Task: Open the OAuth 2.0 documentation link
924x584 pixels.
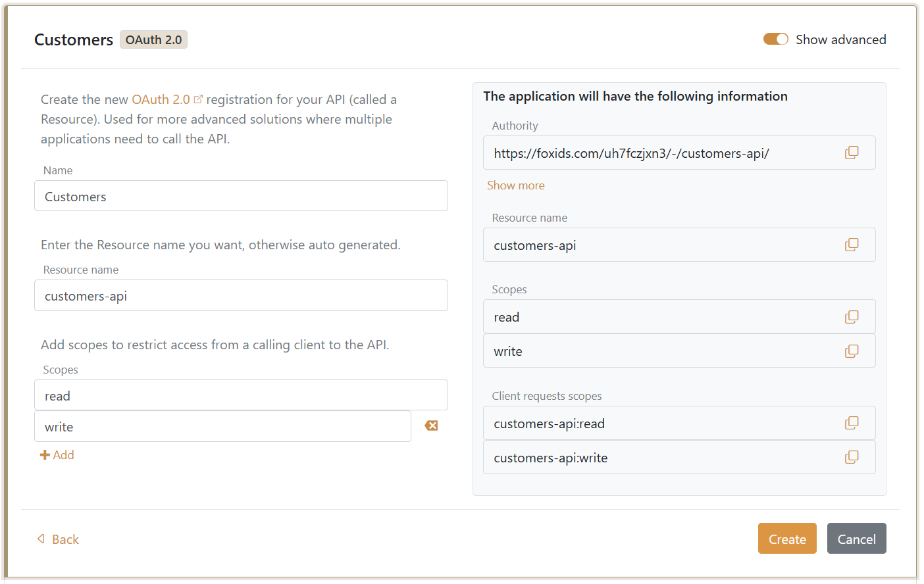Action: point(167,99)
